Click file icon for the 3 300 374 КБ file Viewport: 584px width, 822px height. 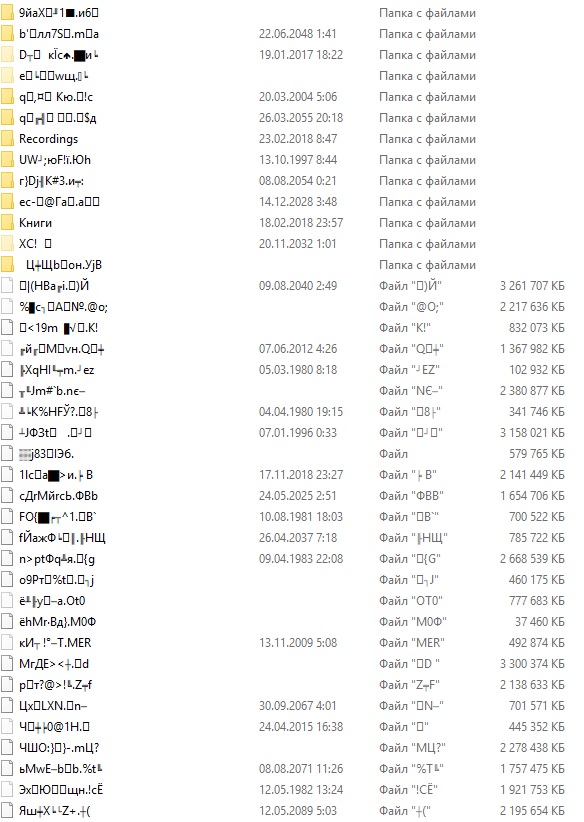pyautogui.click(x=7, y=664)
